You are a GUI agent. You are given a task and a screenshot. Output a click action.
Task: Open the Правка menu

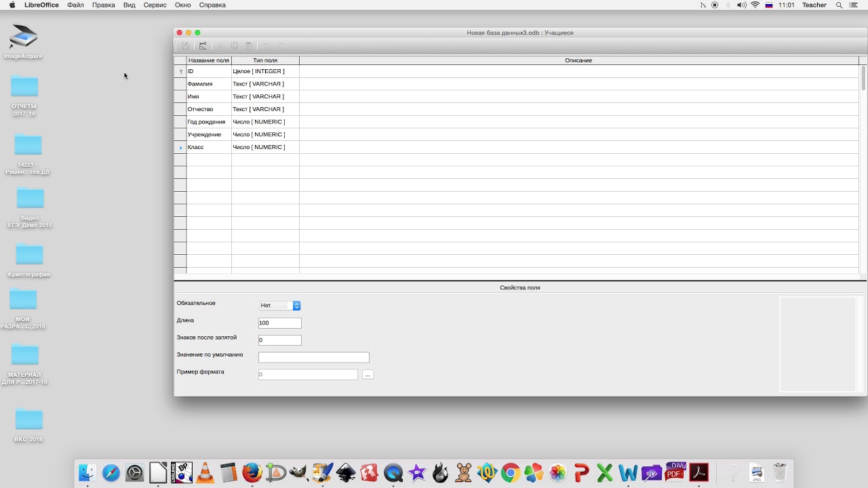tap(104, 5)
